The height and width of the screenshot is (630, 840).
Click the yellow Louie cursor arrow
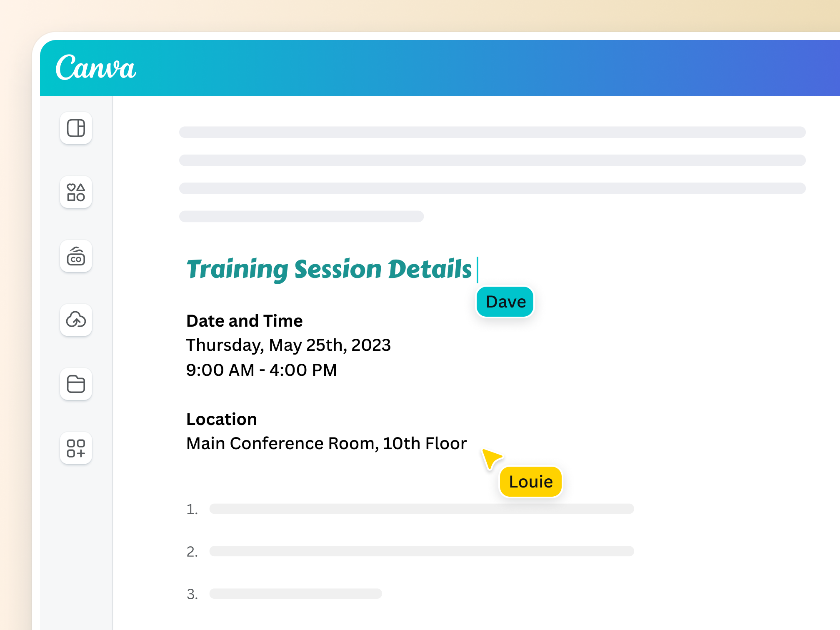pos(491,457)
